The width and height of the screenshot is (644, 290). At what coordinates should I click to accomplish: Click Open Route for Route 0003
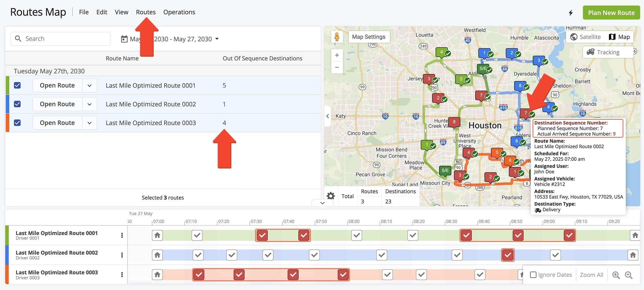[x=57, y=123]
